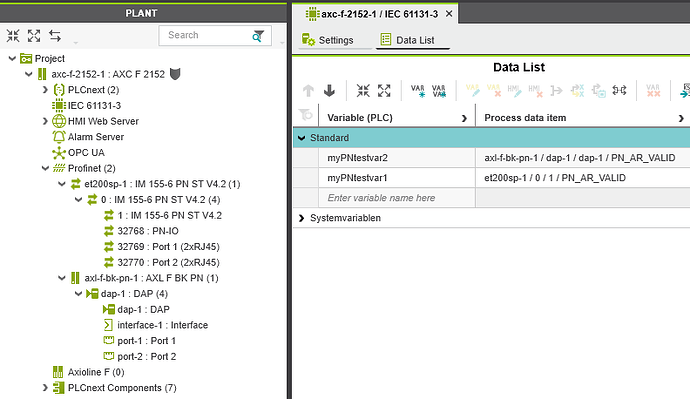Click the move down arrow in Data List toolbar
Viewport: 690px width, 399px height.
tap(329, 91)
